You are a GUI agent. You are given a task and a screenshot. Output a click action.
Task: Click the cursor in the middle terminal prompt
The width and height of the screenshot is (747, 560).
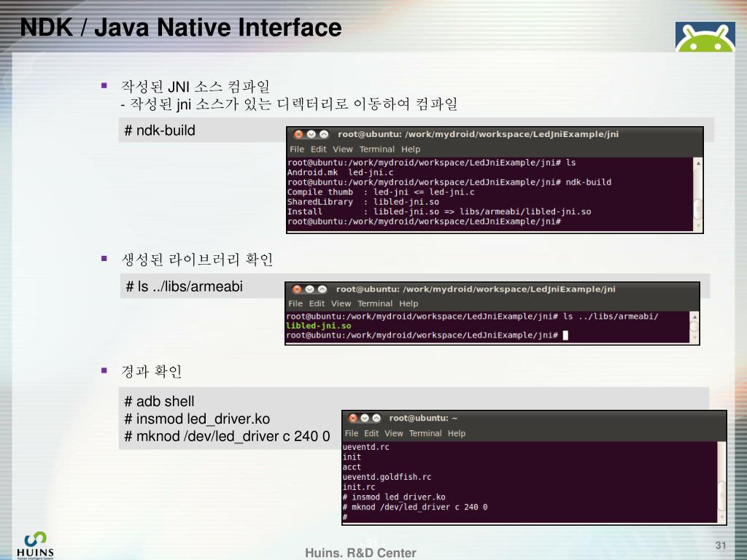click(x=565, y=335)
